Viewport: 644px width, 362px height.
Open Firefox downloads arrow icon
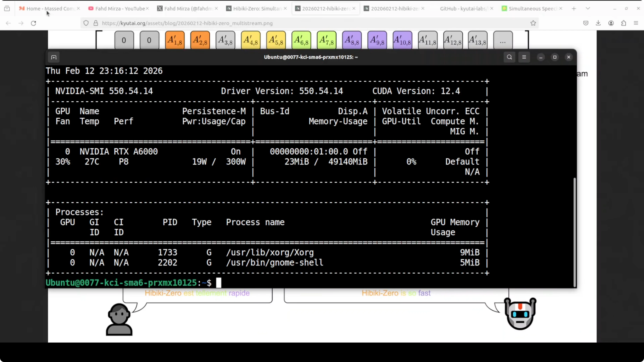(x=598, y=23)
